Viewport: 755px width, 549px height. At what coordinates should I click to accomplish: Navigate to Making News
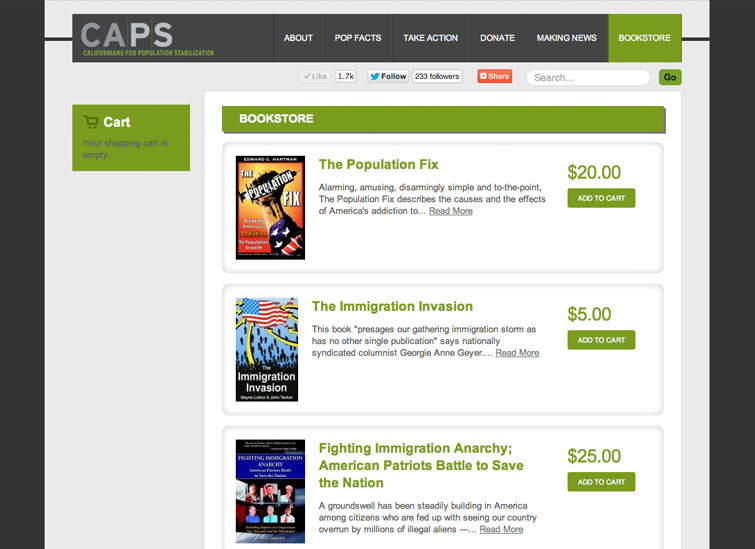click(x=566, y=38)
